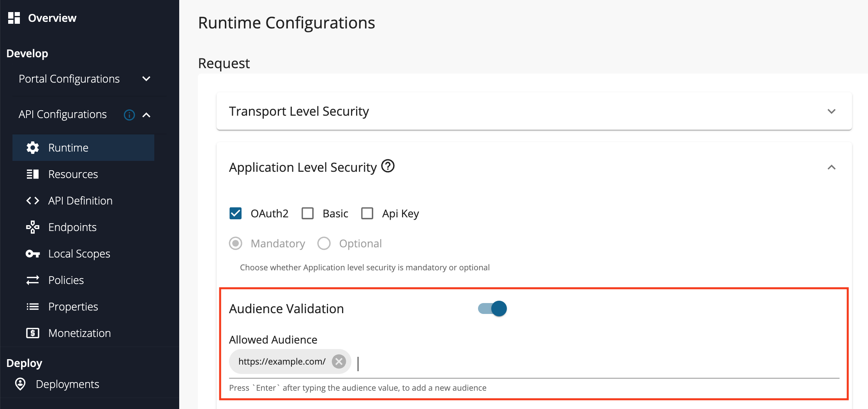Image resolution: width=868 pixels, height=409 pixels.
Task: Open Resources via its sidebar icon
Action: tap(33, 174)
